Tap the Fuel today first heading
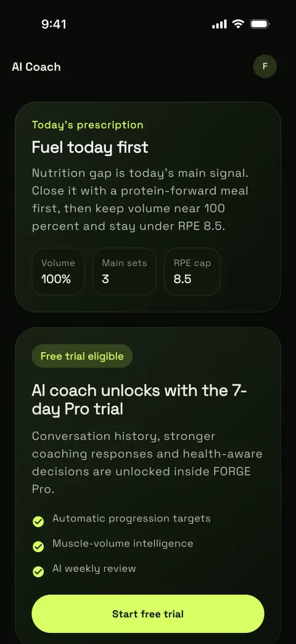Screen dimensions: 296x644 (90, 147)
